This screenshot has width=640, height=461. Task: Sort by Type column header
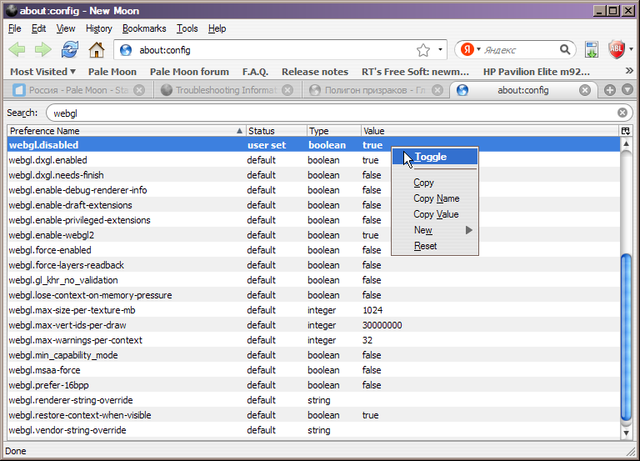coord(333,131)
